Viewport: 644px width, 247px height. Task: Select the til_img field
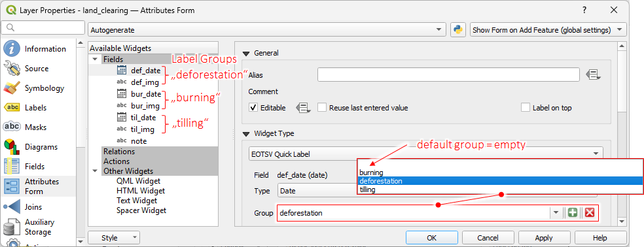click(142, 129)
